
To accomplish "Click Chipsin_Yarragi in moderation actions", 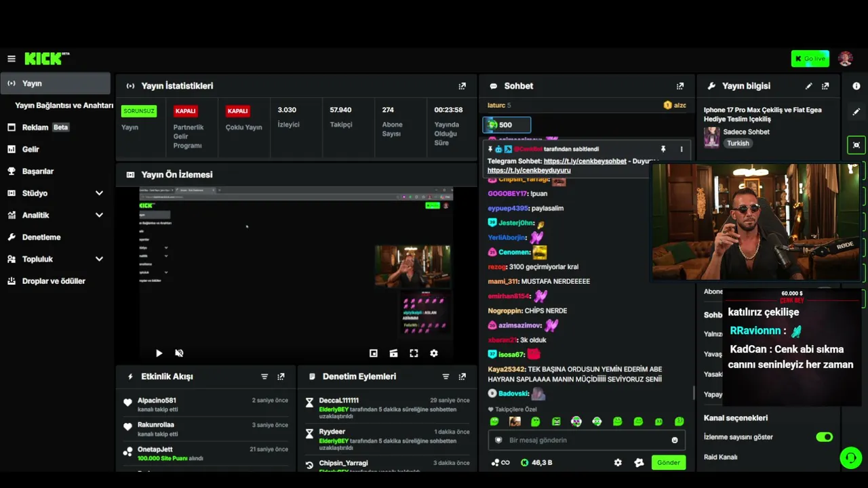I will [x=344, y=463].
